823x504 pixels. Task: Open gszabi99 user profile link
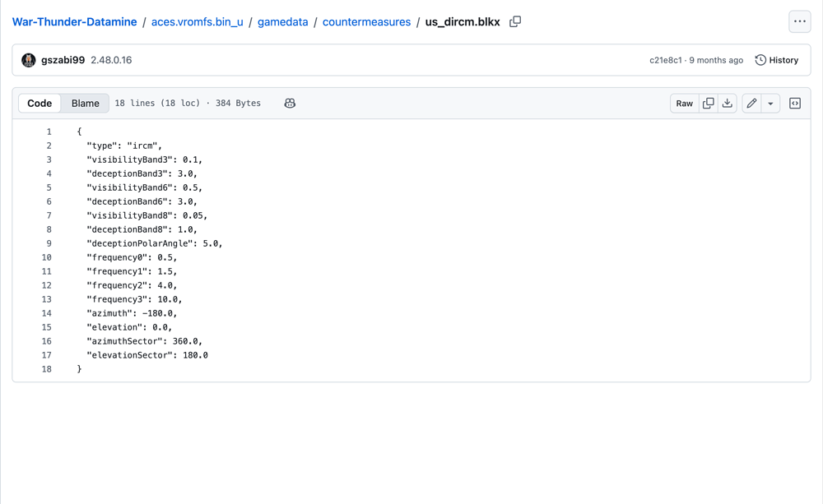[x=63, y=60]
